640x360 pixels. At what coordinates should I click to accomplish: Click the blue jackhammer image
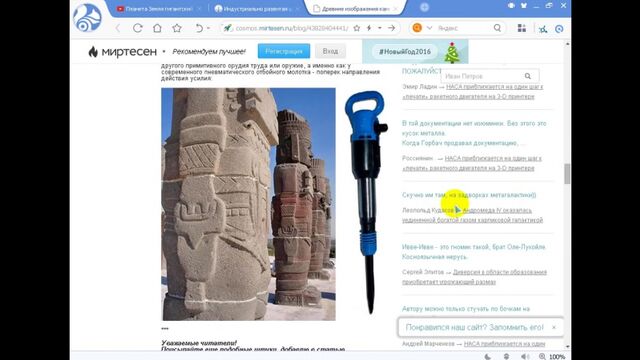coord(366,202)
